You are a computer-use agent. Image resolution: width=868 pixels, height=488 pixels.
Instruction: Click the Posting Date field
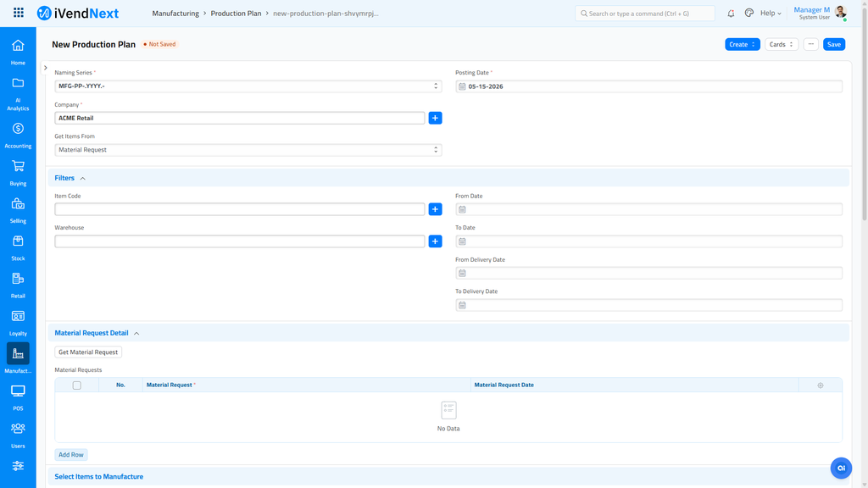tap(648, 86)
